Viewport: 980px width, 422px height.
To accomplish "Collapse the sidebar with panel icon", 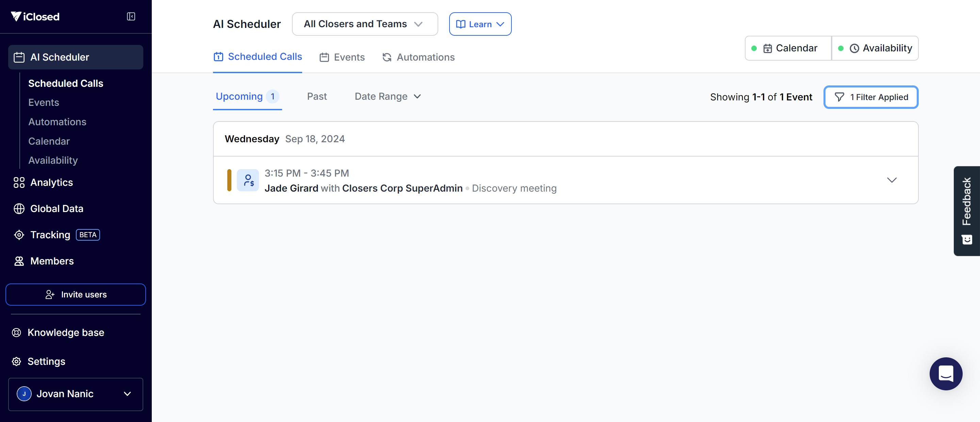I will pos(131,16).
